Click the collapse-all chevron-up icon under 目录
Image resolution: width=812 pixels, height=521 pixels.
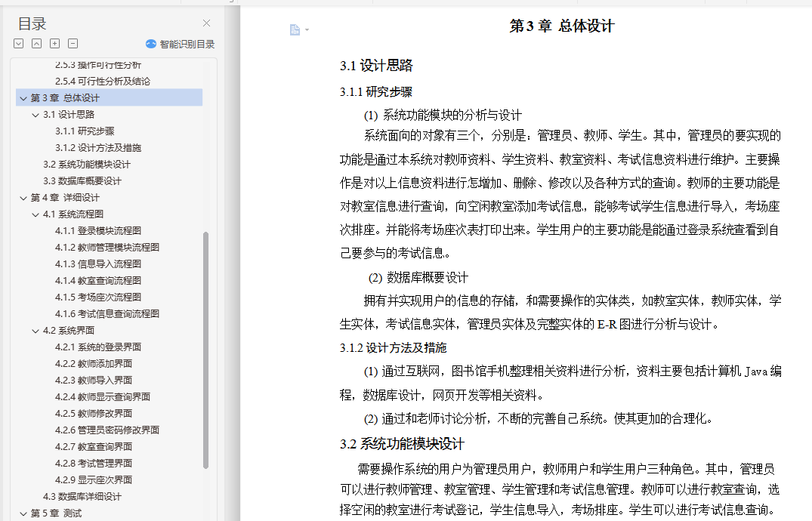coord(37,44)
